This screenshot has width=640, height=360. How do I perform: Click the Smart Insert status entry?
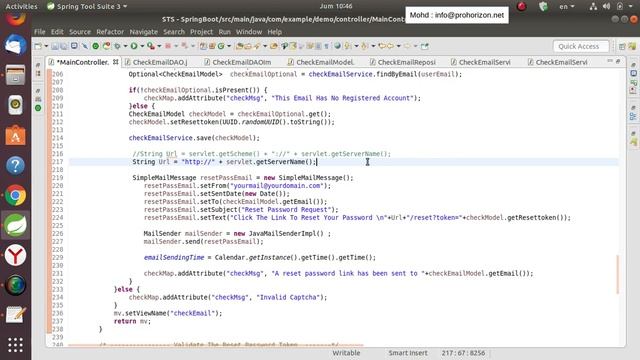408,353
